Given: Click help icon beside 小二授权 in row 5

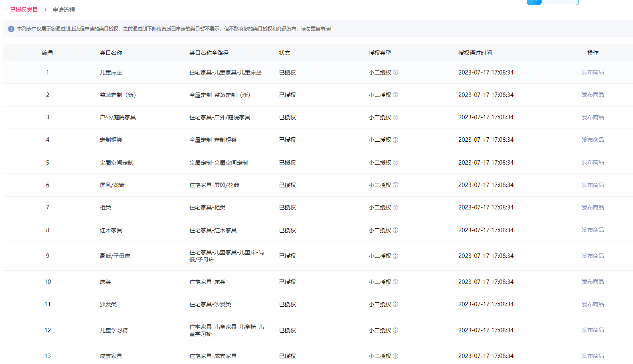Looking at the screenshot, I should click(x=395, y=163).
